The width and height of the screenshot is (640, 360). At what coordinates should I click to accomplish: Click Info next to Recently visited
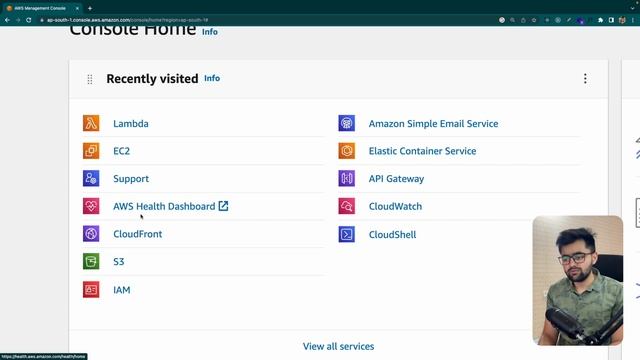point(212,78)
